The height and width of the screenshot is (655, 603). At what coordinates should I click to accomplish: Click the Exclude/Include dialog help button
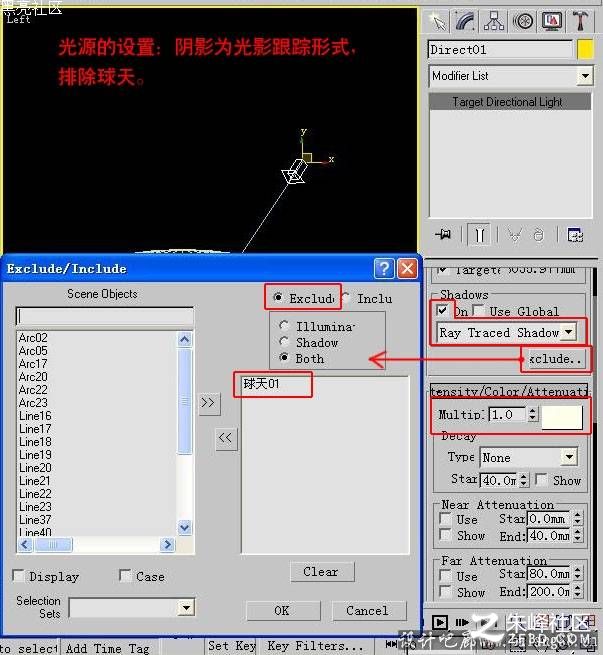[x=384, y=268]
